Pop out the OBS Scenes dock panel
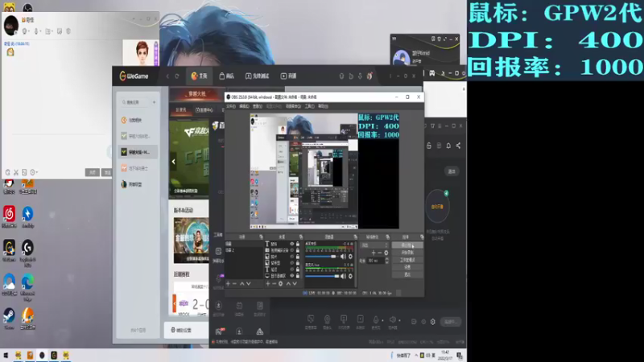The height and width of the screenshot is (362, 644). (261, 237)
